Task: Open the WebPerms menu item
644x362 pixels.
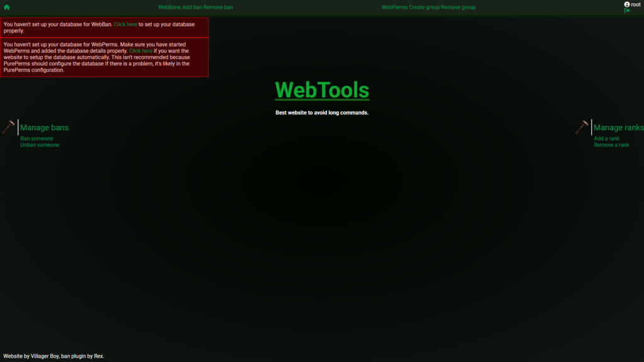Action: pyautogui.click(x=394, y=8)
